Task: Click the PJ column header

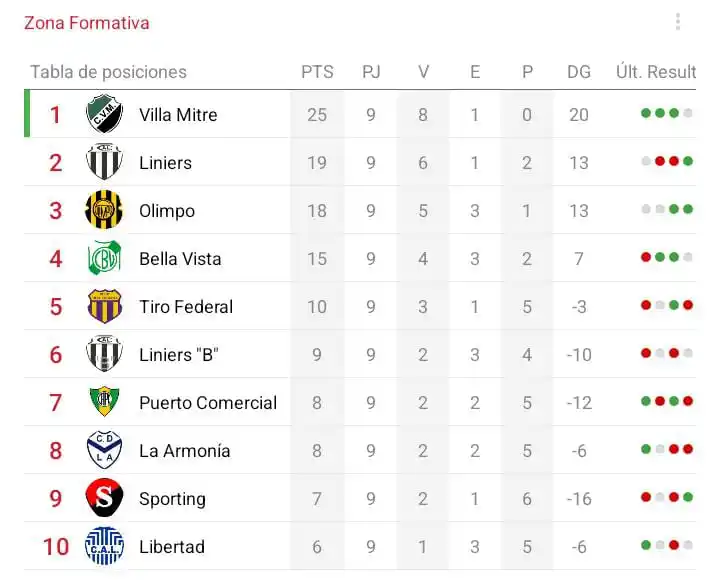Action: point(371,72)
